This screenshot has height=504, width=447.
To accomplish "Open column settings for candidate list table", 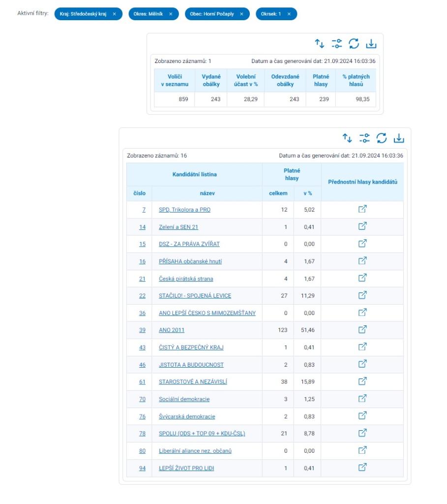I will pyautogui.click(x=364, y=138).
